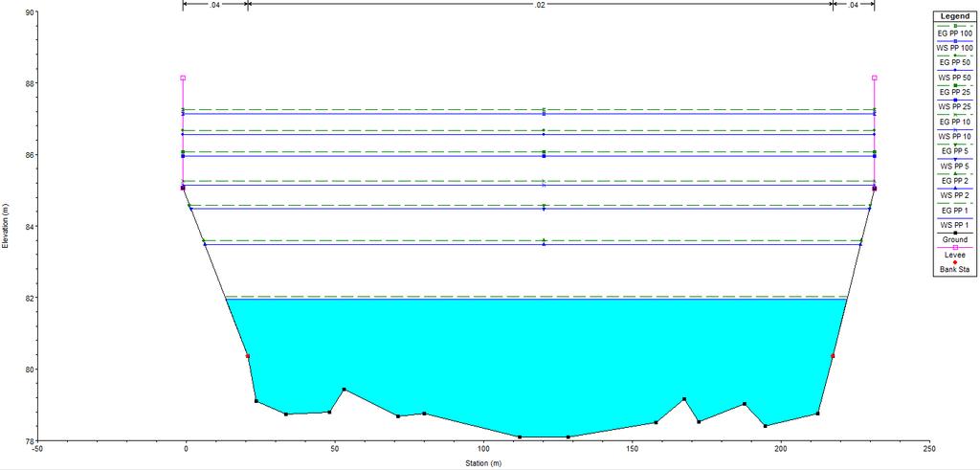Screen dimensions: 980x470
Task: Click the left overbank .04 Manning's n label
Action: pyautogui.click(x=214, y=5)
